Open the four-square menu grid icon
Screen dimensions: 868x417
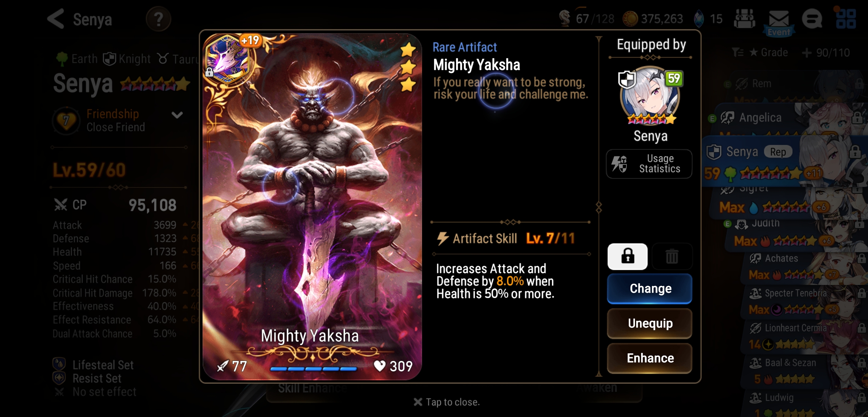[x=846, y=19]
